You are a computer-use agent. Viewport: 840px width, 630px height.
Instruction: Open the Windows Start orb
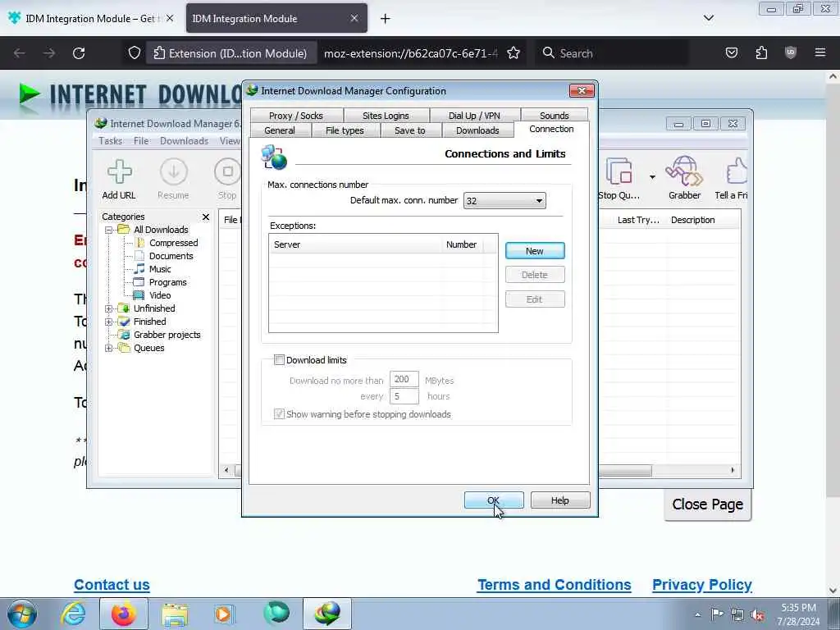pyautogui.click(x=22, y=614)
